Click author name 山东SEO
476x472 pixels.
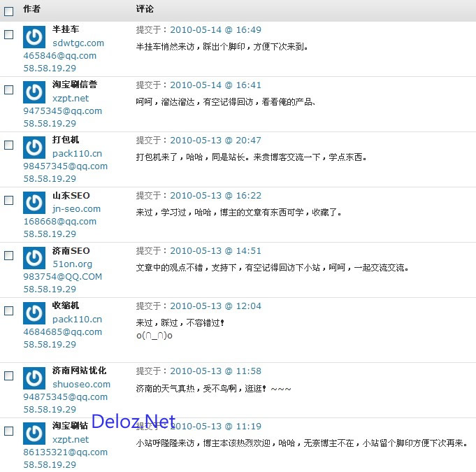pyautogui.click(x=71, y=196)
